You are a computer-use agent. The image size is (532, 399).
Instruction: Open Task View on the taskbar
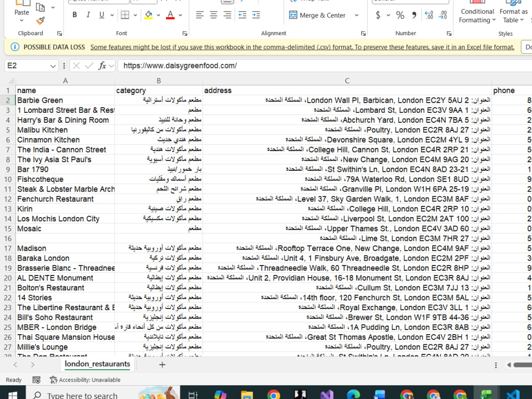(x=193, y=394)
